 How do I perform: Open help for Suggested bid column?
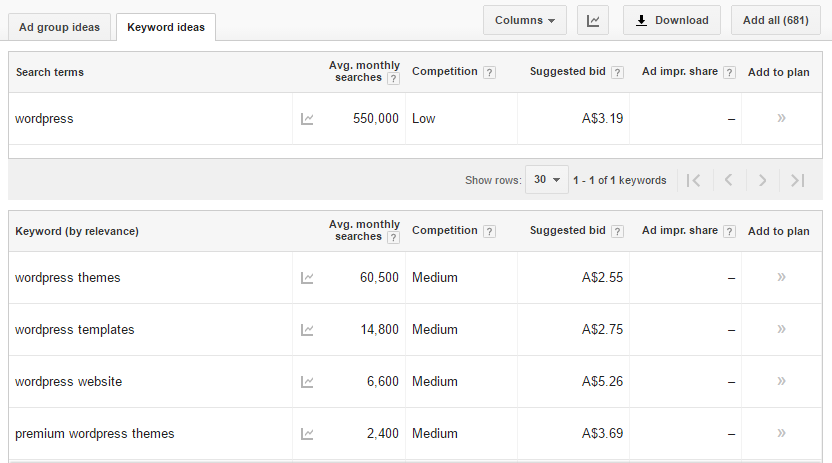tap(617, 72)
